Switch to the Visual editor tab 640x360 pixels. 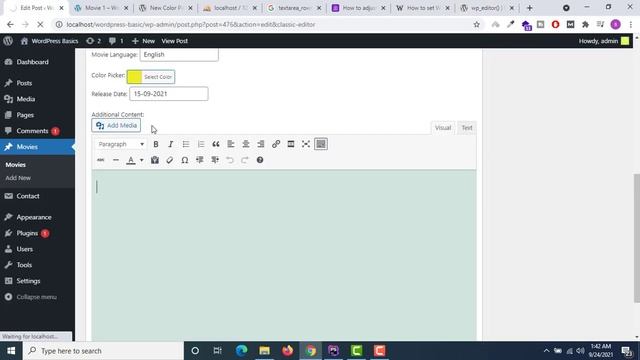443,128
